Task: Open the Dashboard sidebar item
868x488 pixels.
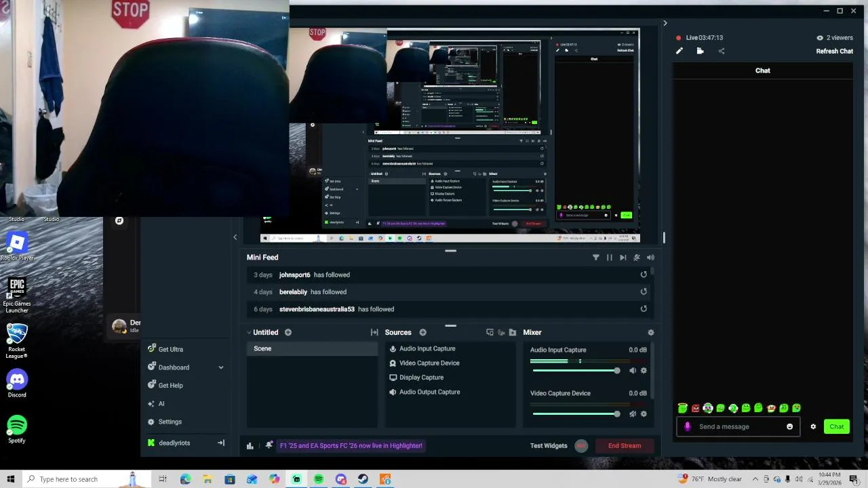Action: click(174, 367)
